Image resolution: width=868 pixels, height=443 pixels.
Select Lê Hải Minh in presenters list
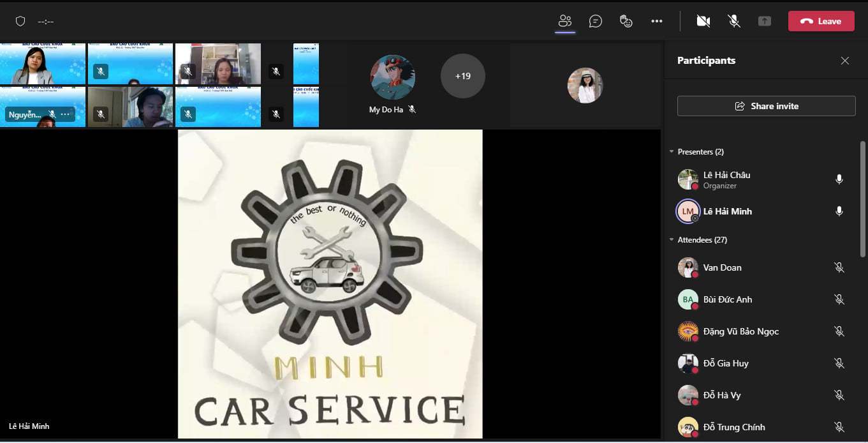tap(727, 211)
